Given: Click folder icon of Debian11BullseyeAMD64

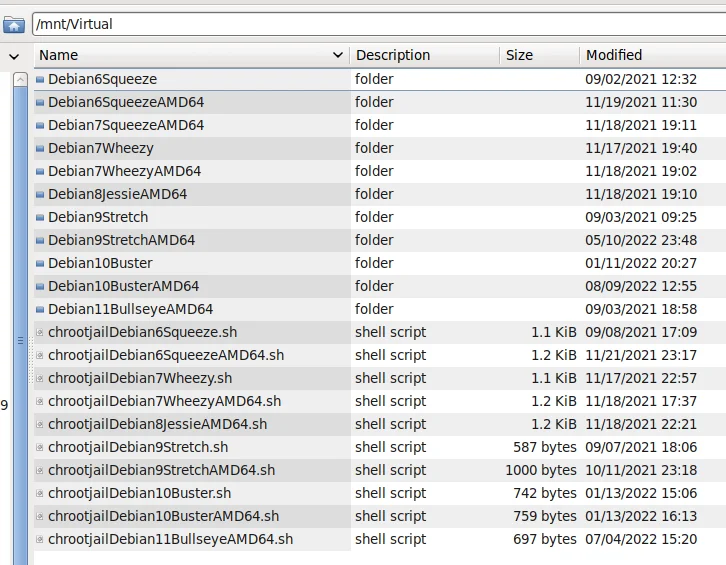Looking at the screenshot, I should [40, 309].
